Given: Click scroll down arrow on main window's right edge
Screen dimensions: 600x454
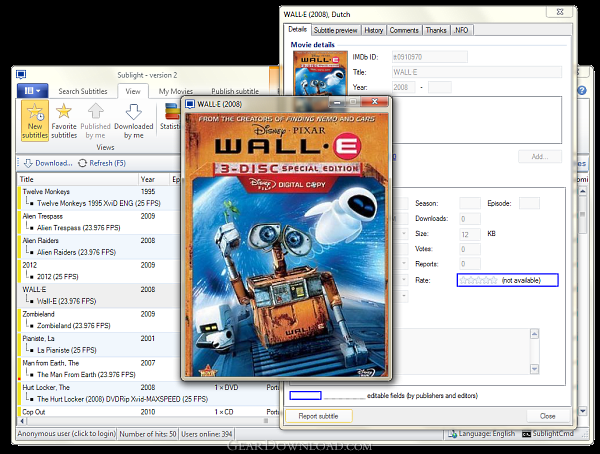Looking at the screenshot, I should (x=582, y=412).
